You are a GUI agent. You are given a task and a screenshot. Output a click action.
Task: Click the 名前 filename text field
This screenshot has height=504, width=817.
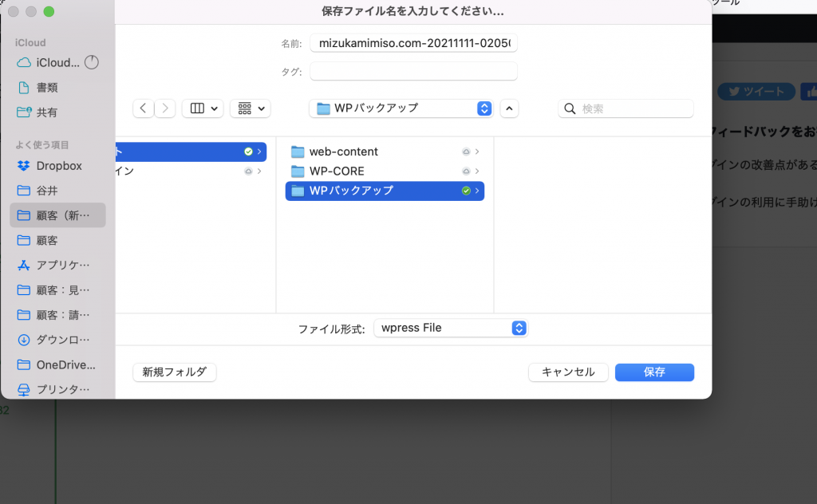pos(413,43)
